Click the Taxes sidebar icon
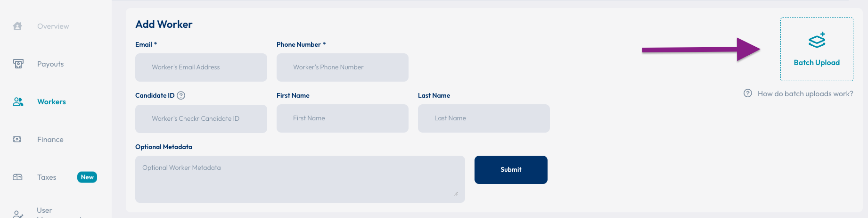Viewport: 868px width, 218px height. coord(17,177)
